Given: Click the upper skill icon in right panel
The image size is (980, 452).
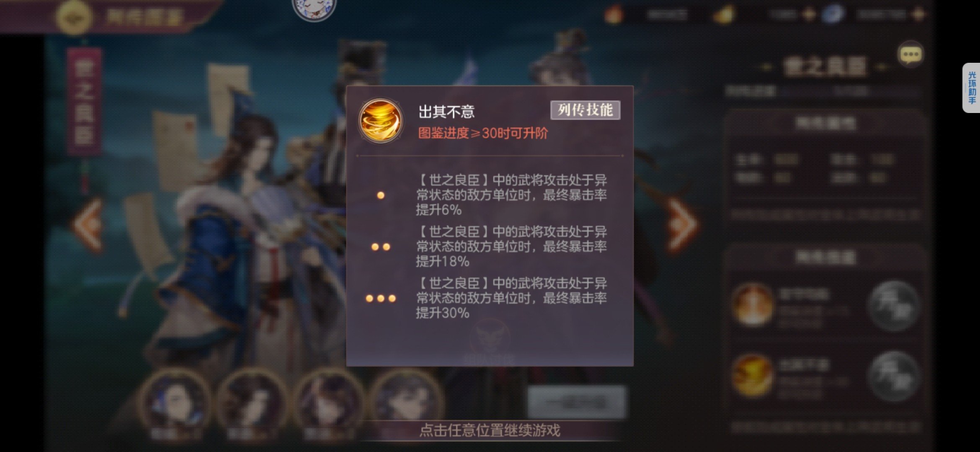Looking at the screenshot, I should click(753, 305).
